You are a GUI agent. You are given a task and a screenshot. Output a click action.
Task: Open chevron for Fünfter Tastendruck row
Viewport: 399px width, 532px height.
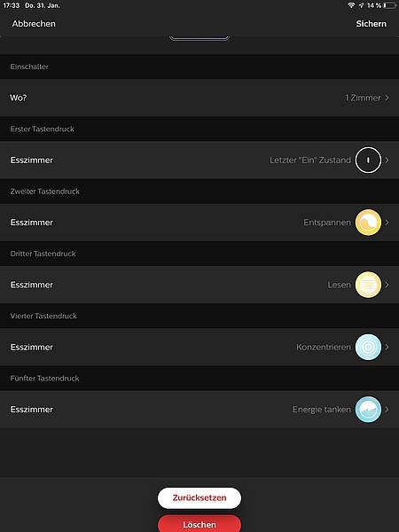387,409
